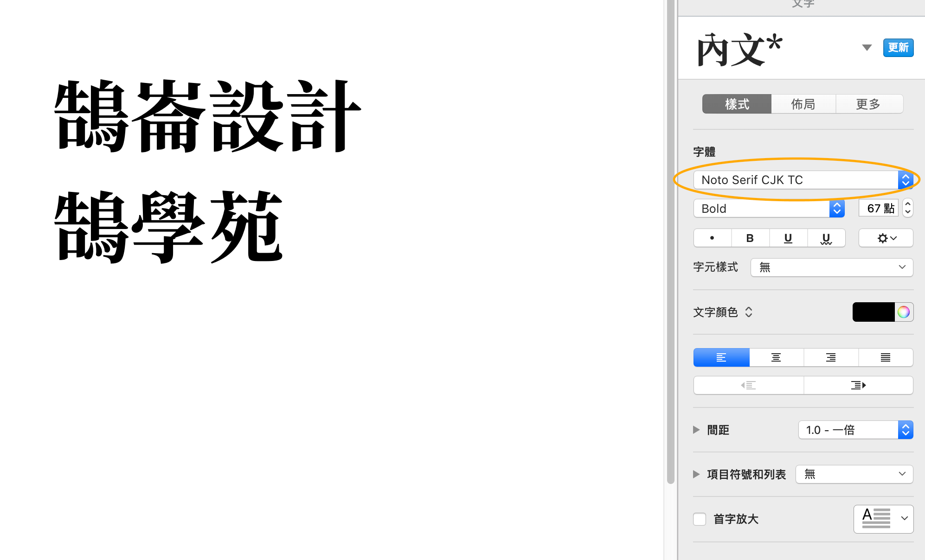Center align text

pos(776,357)
